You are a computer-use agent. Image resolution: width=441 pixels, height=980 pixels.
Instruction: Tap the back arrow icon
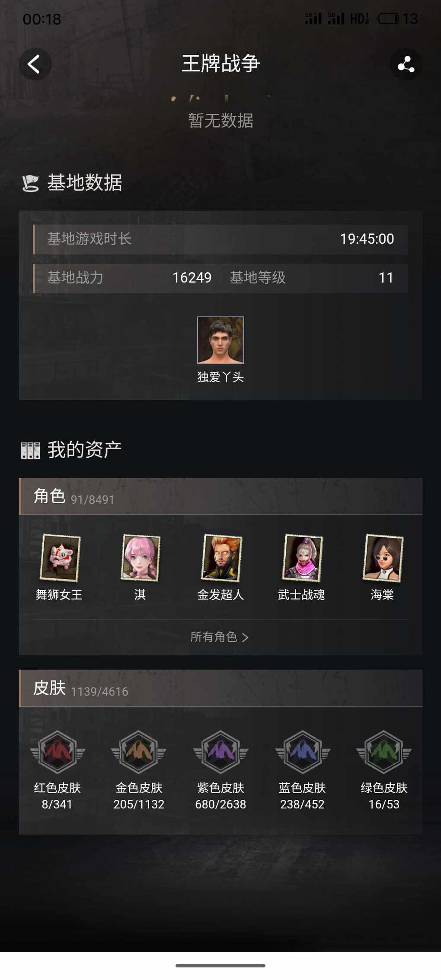point(35,64)
